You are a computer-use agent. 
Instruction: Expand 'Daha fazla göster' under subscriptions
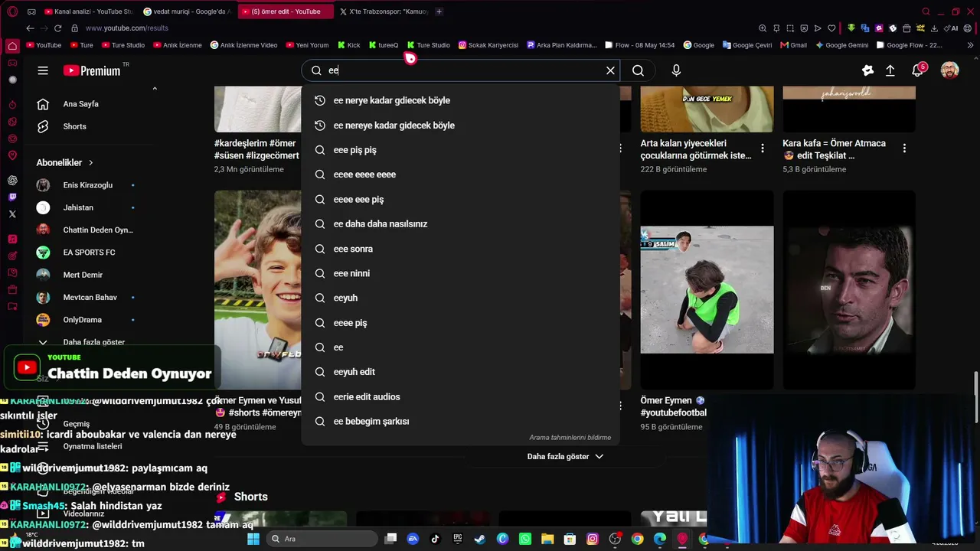click(93, 342)
